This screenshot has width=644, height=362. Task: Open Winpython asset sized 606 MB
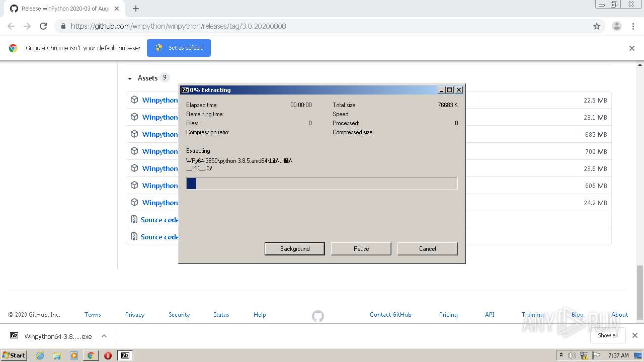coord(160,186)
